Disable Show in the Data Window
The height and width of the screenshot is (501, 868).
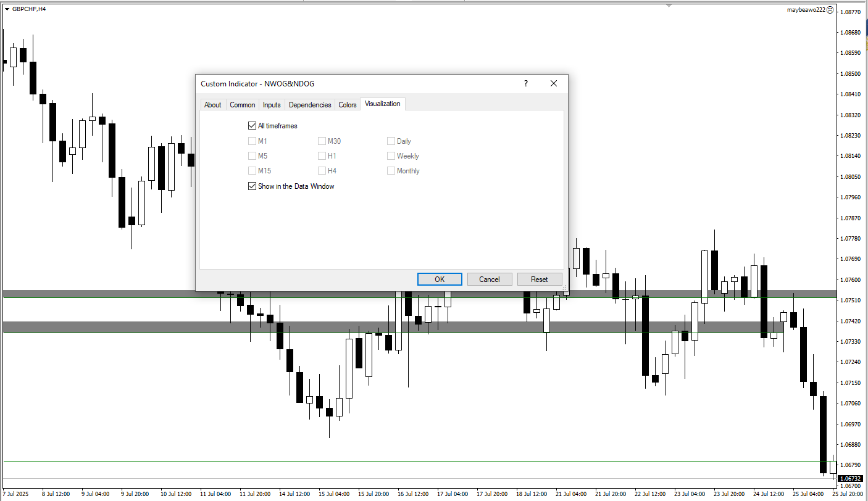coord(252,186)
